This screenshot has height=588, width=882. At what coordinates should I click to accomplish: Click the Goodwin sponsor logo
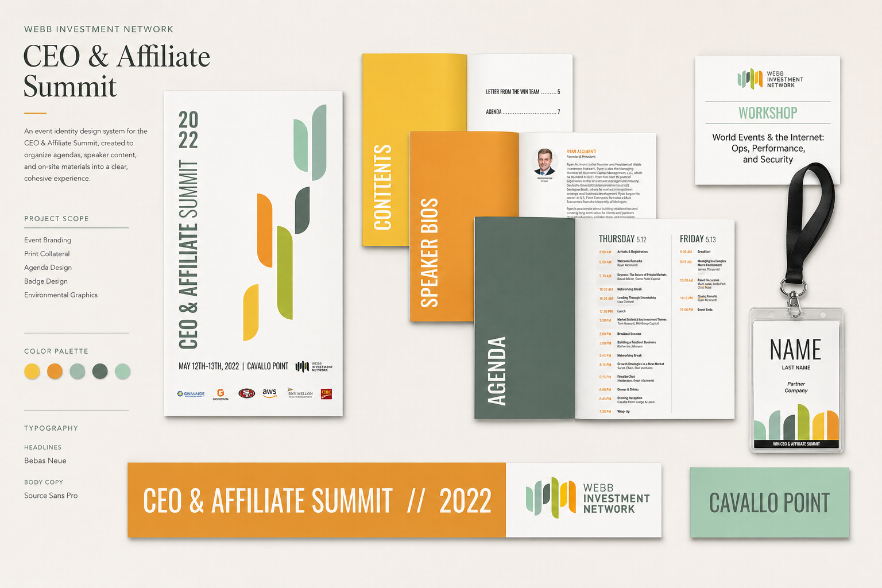pyautogui.click(x=220, y=394)
